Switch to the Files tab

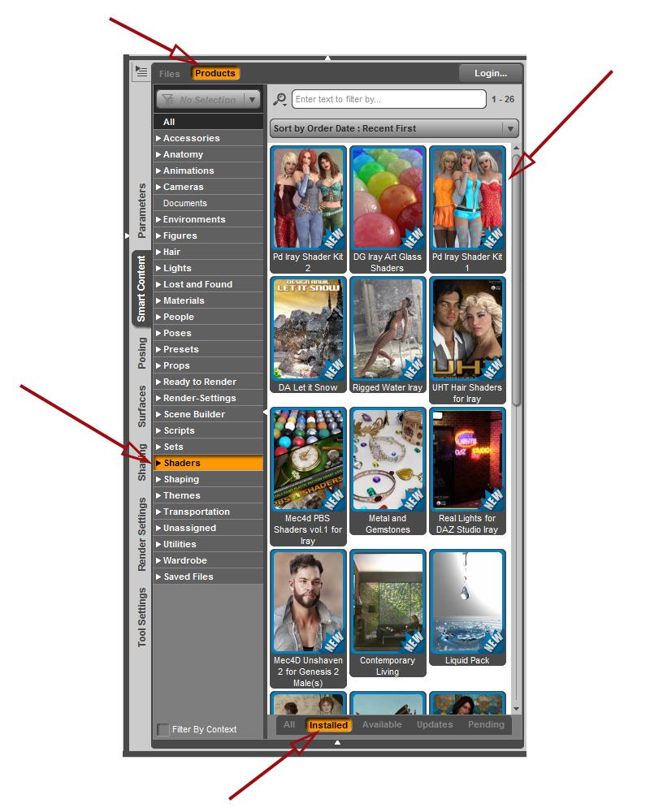[169, 73]
